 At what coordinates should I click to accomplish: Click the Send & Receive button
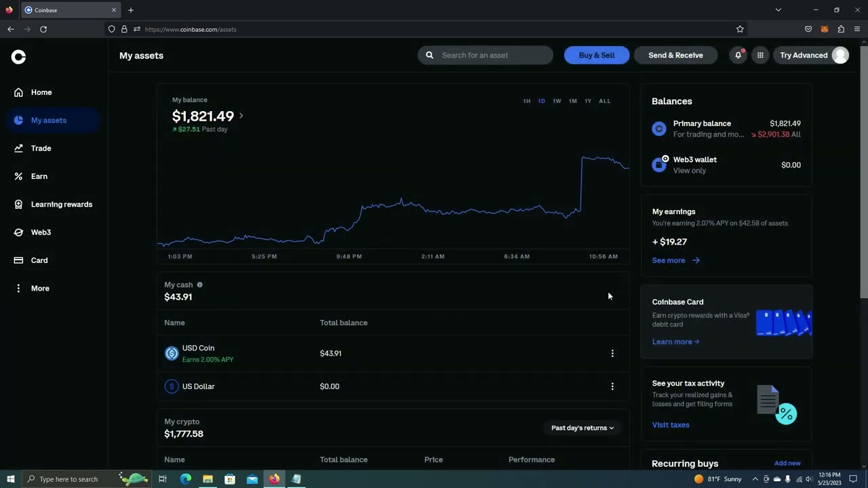pyautogui.click(x=675, y=56)
